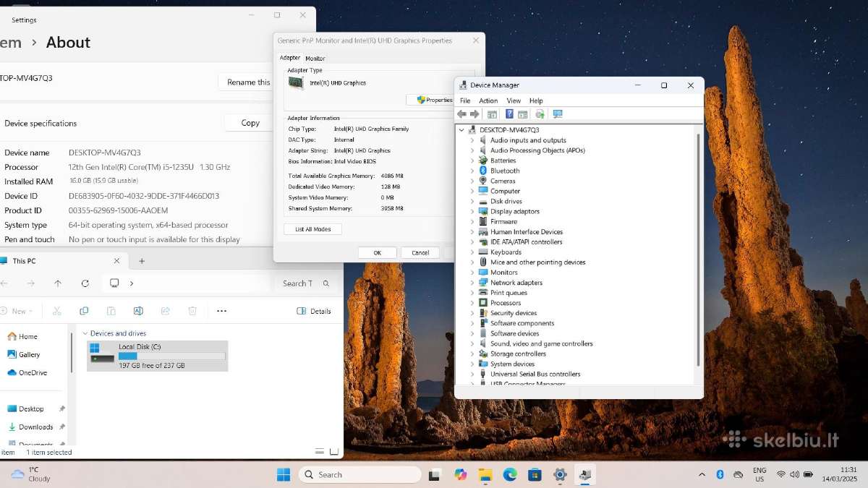Click the Device Manager vertical scrollbar
Viewport: 868px width, 488px height.
pos(698,249)
